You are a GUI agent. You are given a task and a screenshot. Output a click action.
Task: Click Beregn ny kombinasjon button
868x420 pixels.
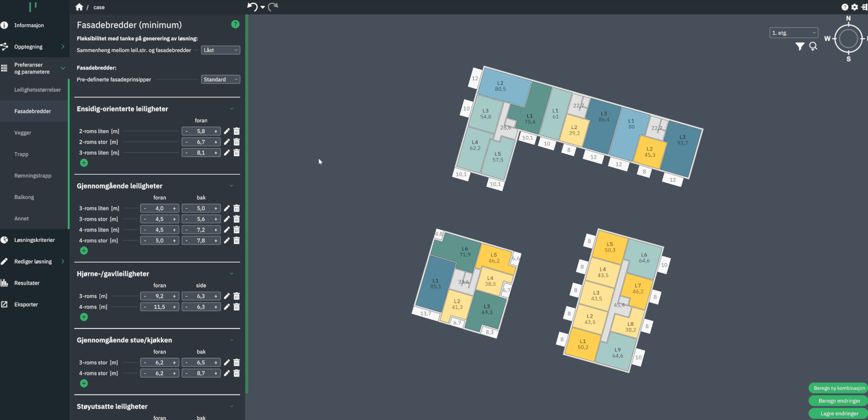pos(838,388)
